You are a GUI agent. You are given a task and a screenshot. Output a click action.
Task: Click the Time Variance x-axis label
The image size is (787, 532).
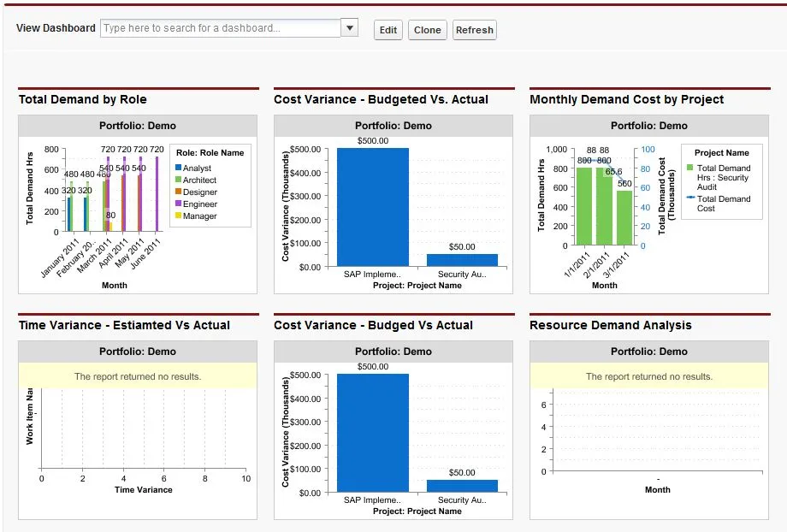144,489
